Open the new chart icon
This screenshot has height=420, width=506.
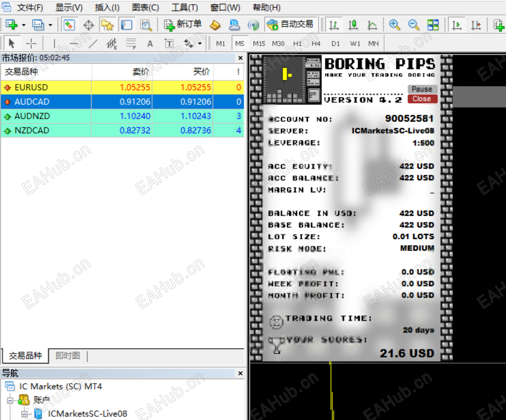pos(12,25)
